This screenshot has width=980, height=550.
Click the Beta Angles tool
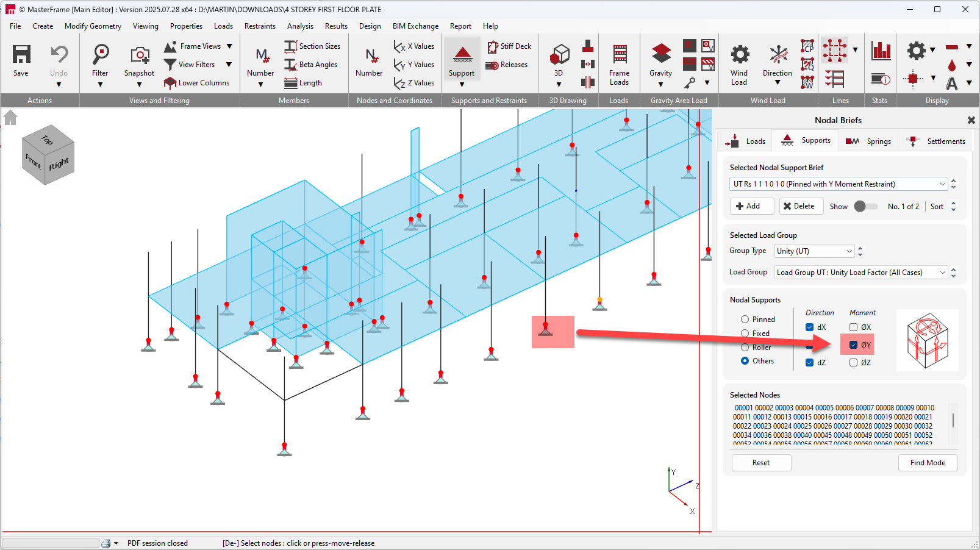point(291,65)
